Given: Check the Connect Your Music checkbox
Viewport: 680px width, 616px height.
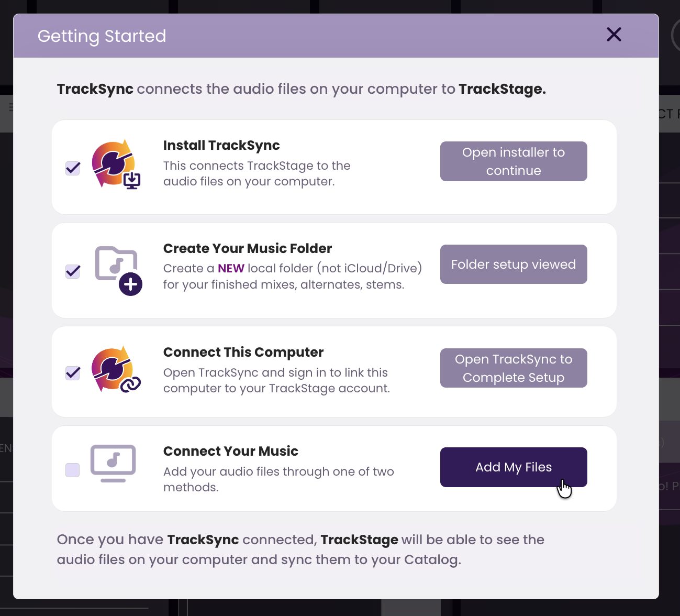Looking at the screenshot, I should pyautogui.click(x=72, y=470).
